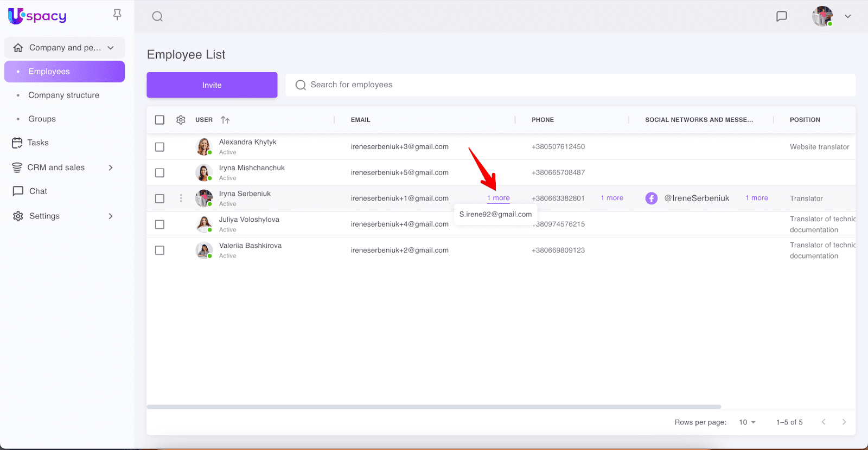Image resolution: width=868 pixels, height=450 pixels.
Task: Open the user profile dropdown arrow
Action: [847, 16]
